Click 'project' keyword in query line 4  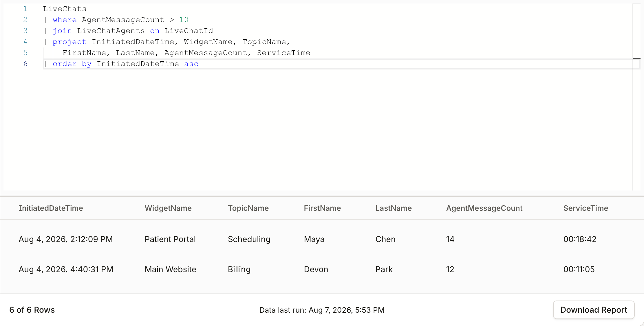[69, 42]
